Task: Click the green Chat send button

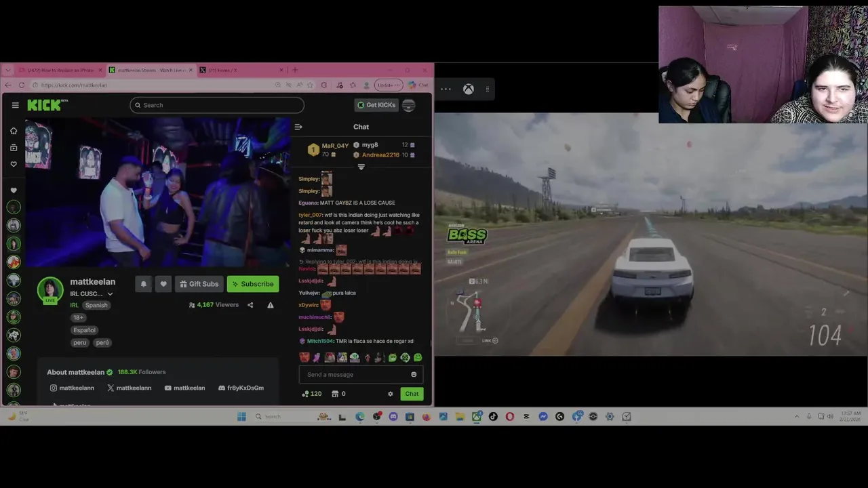Action: coord(412,394)
